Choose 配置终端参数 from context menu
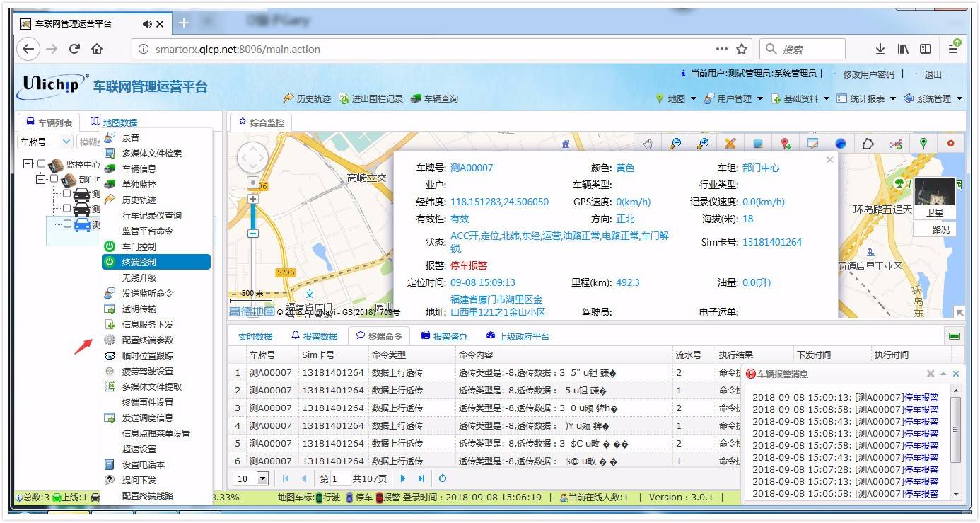 click(156, 340)
